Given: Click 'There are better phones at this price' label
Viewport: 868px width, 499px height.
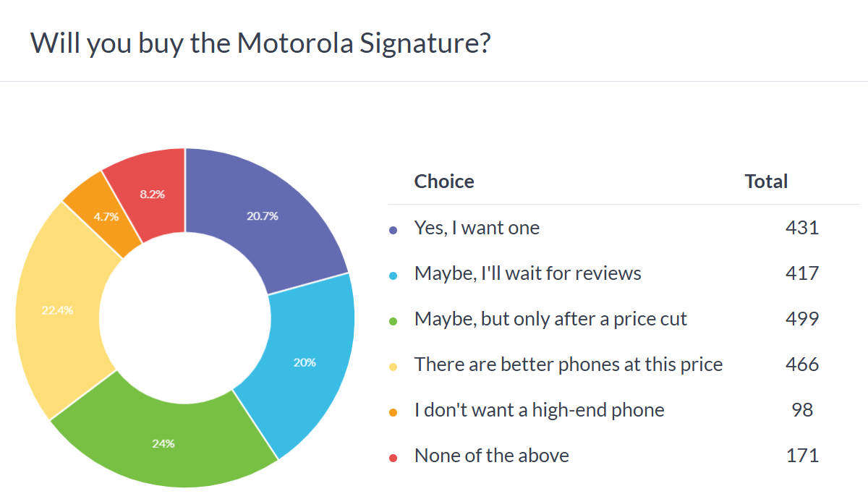Looking at the screenshot, I should click(x=568, y=364).
